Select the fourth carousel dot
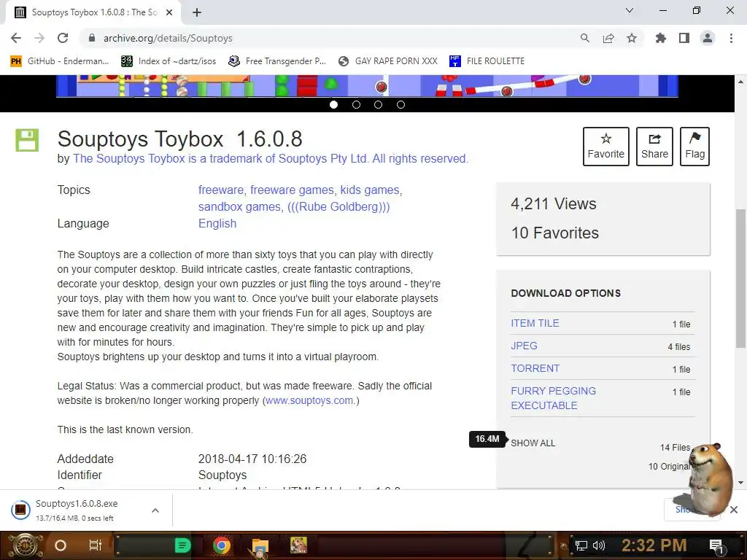747x560 pixels. pos(400,104)
